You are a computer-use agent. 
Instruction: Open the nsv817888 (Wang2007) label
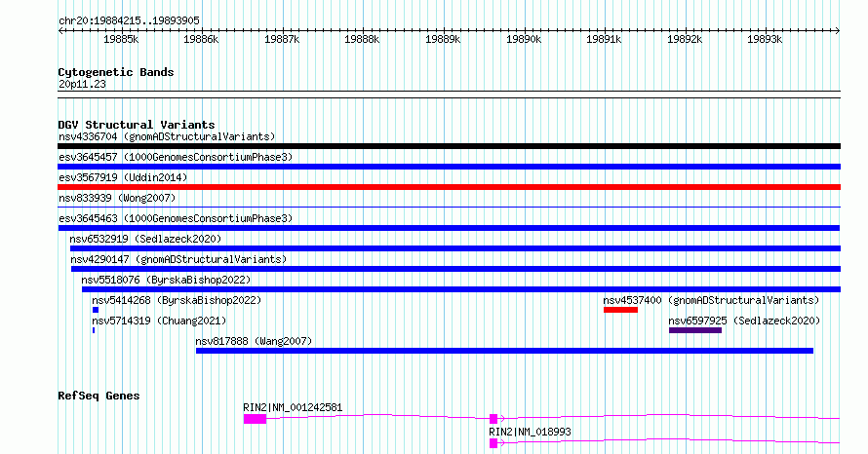(x=254, y=341)
